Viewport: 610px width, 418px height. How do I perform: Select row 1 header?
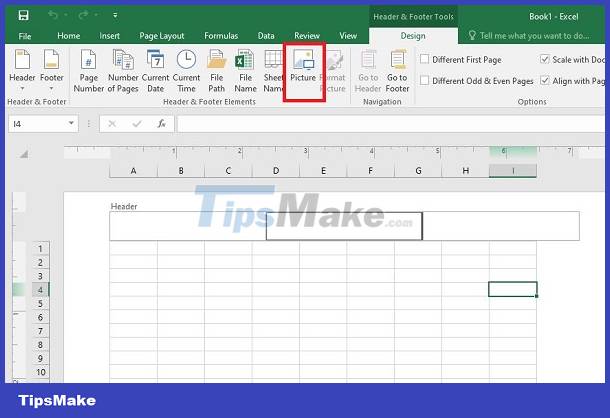coord(40,248)
